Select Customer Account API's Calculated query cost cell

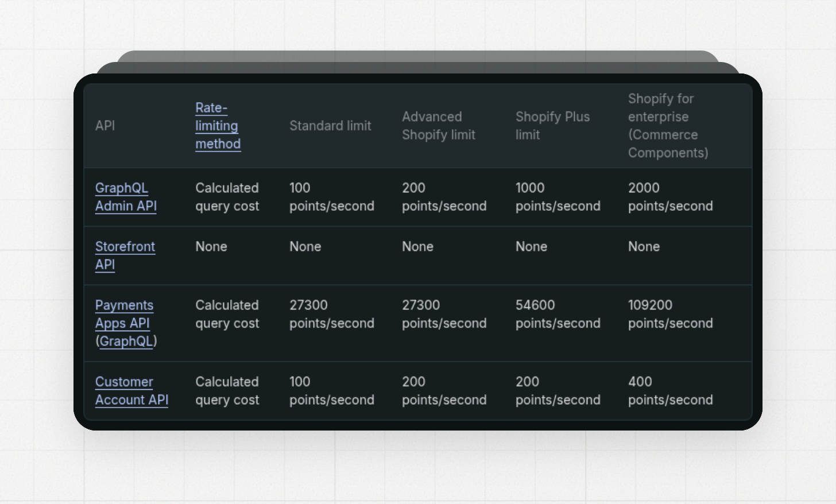coord(227,391)
